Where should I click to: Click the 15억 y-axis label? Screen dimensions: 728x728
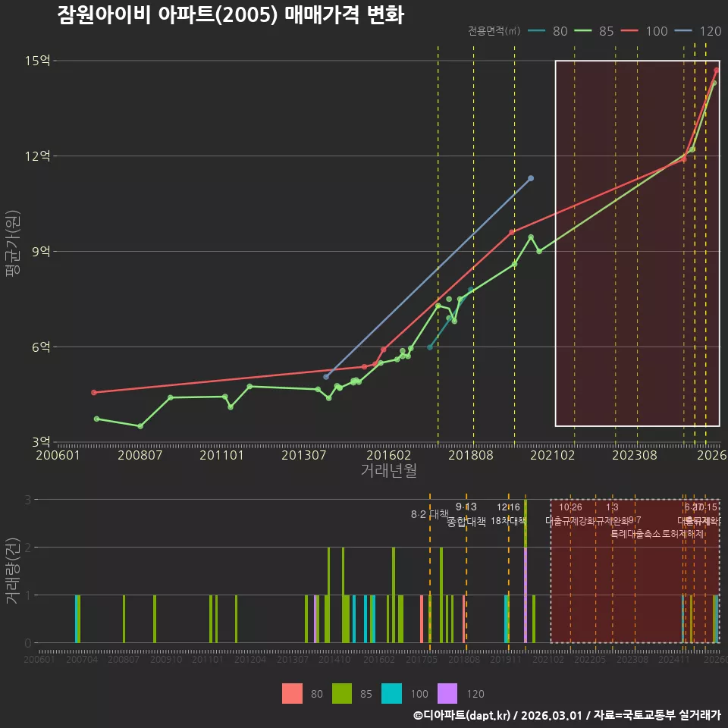point(38,61)
